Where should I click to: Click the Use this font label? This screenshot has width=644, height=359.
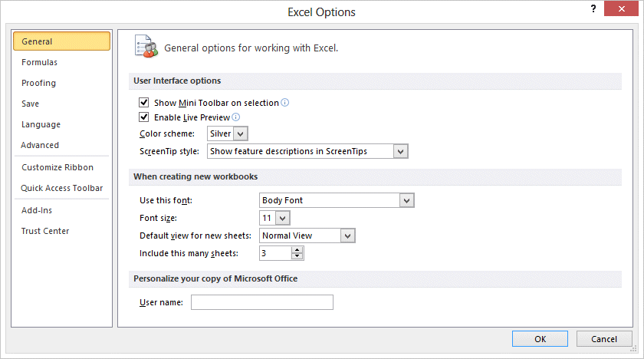click(166, 200)
